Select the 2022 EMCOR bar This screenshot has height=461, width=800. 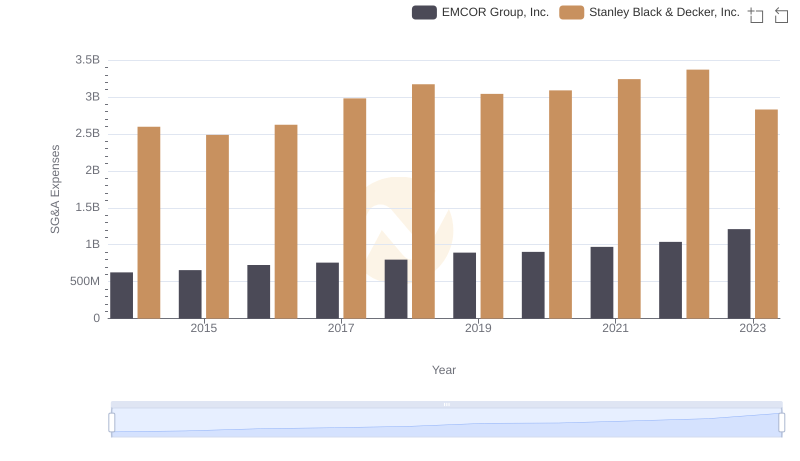(670, 280)
